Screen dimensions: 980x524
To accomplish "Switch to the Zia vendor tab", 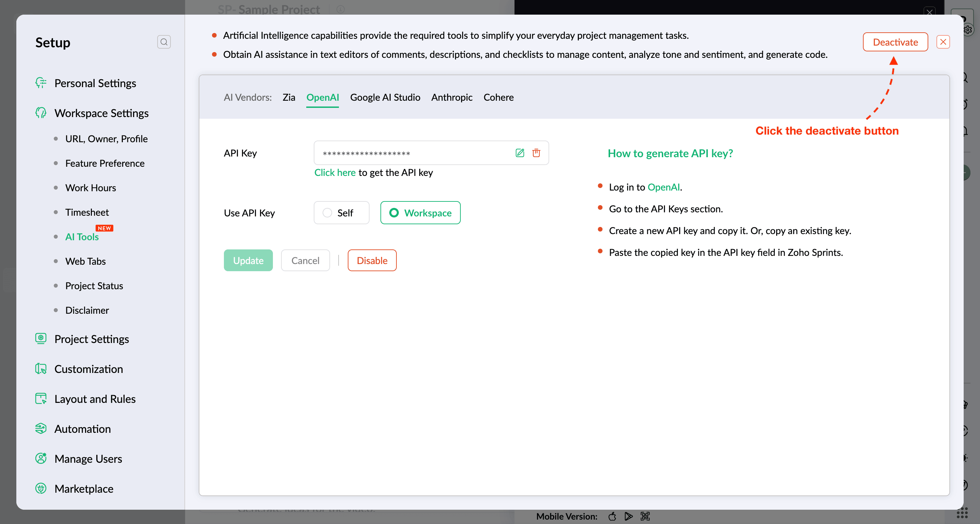I will pyautogui.click(x=289, y=97).
